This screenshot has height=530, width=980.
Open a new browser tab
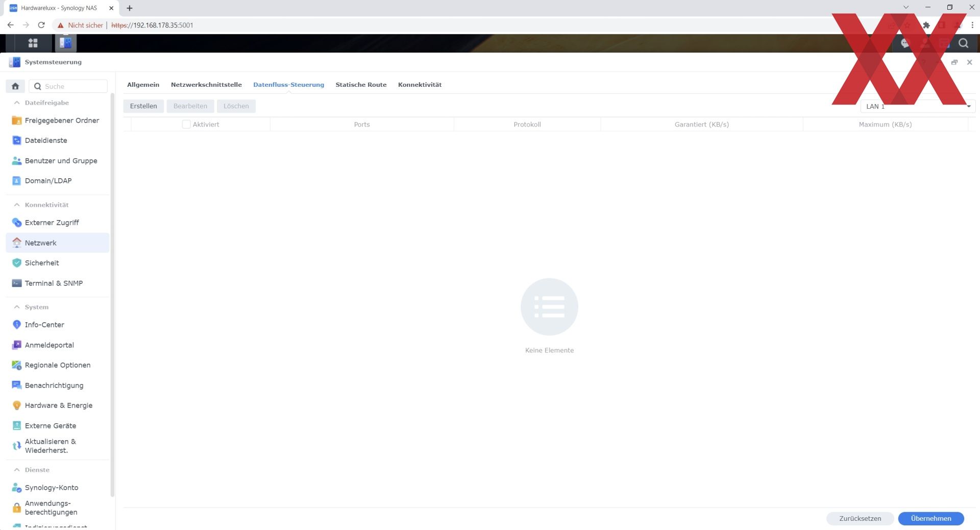(130, 8)
